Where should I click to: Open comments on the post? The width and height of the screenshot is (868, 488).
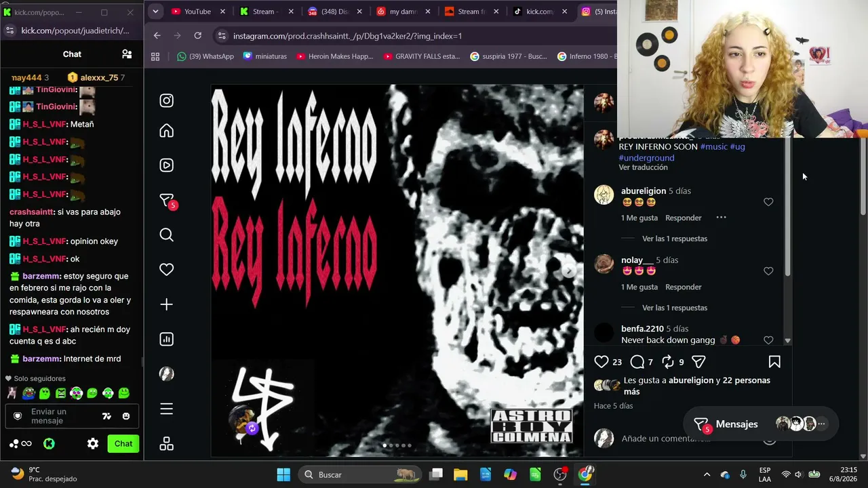(x=637, y=362)
